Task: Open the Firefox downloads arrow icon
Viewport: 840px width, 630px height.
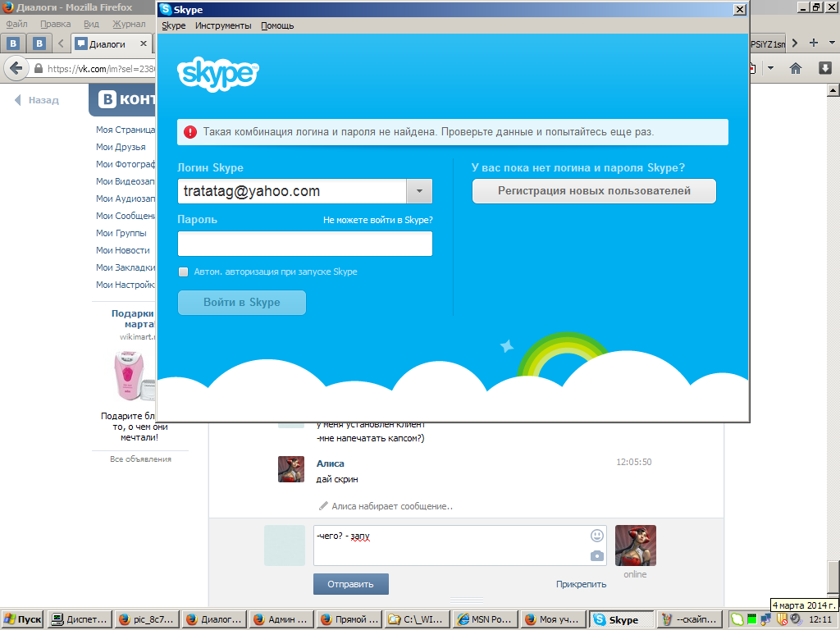Action: (824, 68)
